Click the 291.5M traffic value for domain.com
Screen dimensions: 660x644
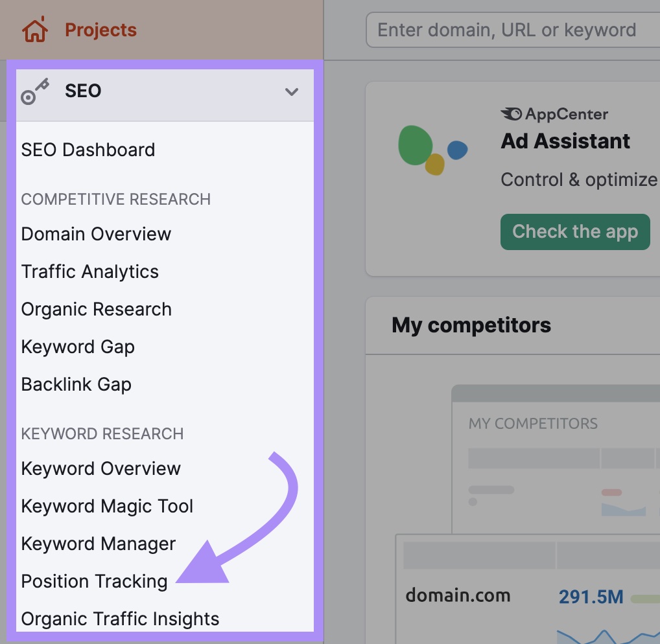(x=591, y=597)
